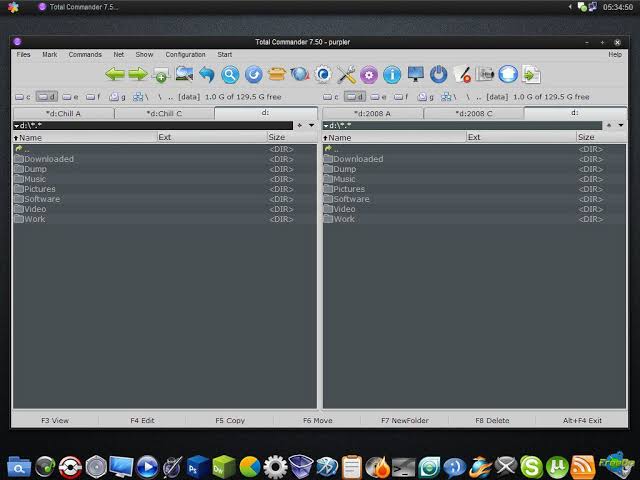Open the blue search magnifier toolbar icon
This screenshot has height=480, width=640.
(x=230, y=75)
